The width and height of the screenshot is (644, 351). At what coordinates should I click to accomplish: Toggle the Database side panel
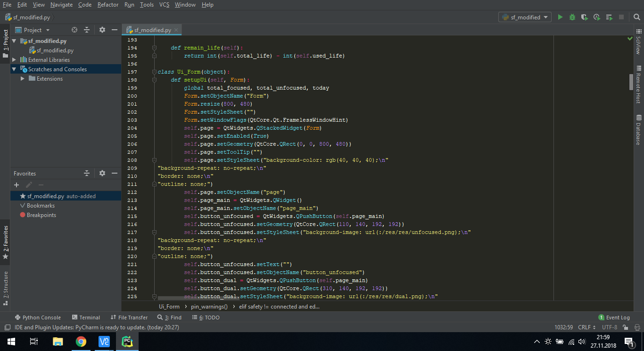point(639,130)
